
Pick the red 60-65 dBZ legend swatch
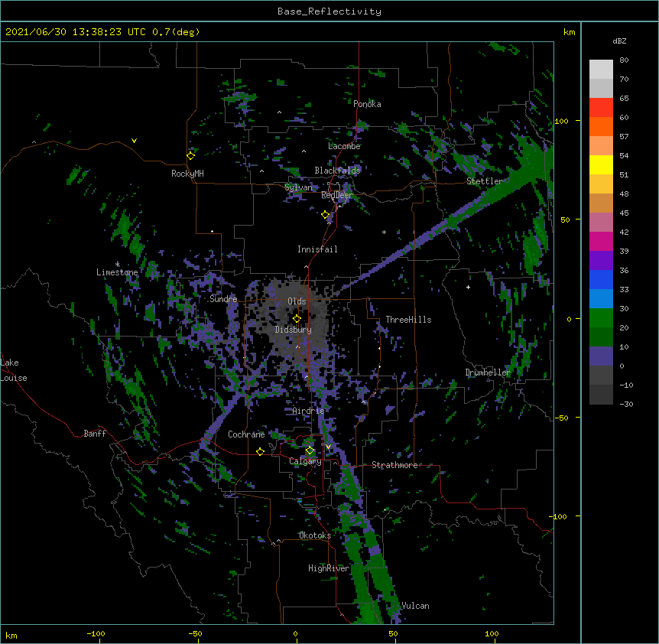point(601,108)
